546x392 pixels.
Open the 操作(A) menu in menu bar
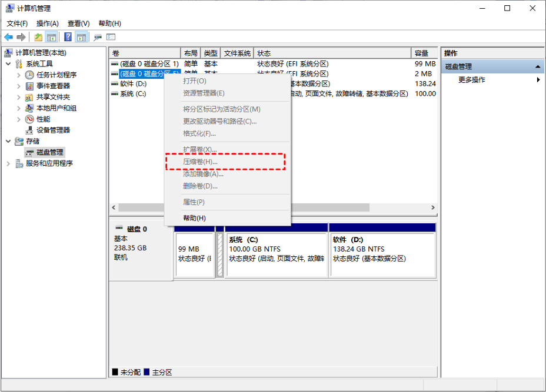point(47,24)
